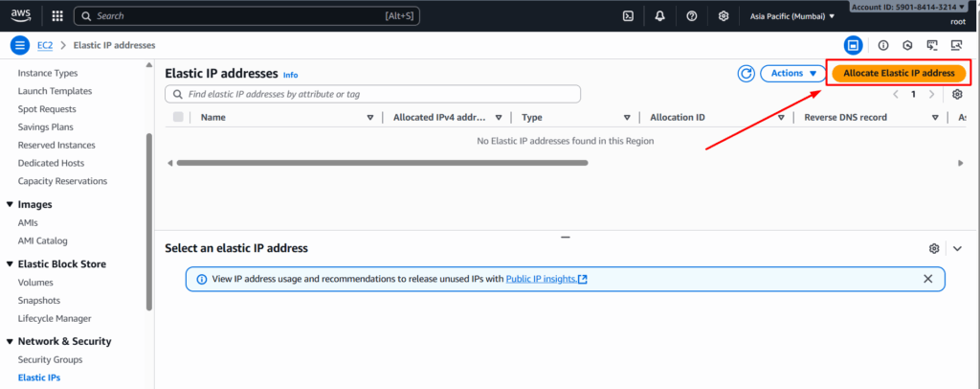980x389 pixels.
Task: Follow the Public IP insights link
Action: click(546, 279)
